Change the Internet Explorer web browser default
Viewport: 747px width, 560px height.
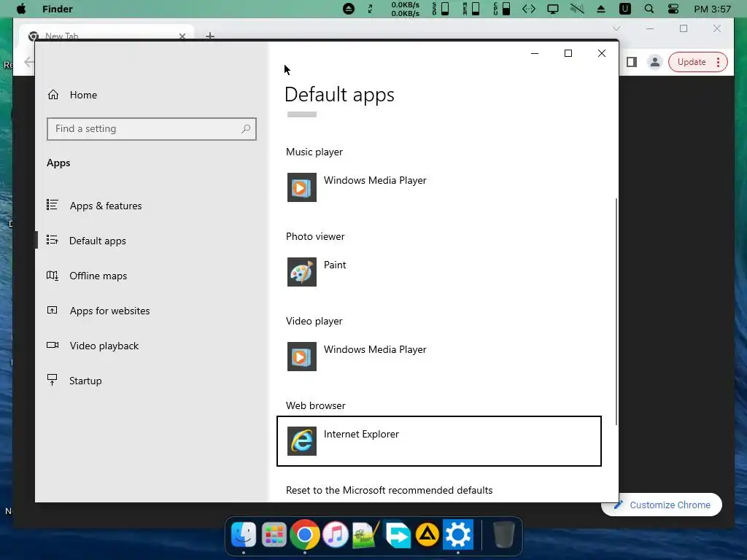(x=438, y=441)
